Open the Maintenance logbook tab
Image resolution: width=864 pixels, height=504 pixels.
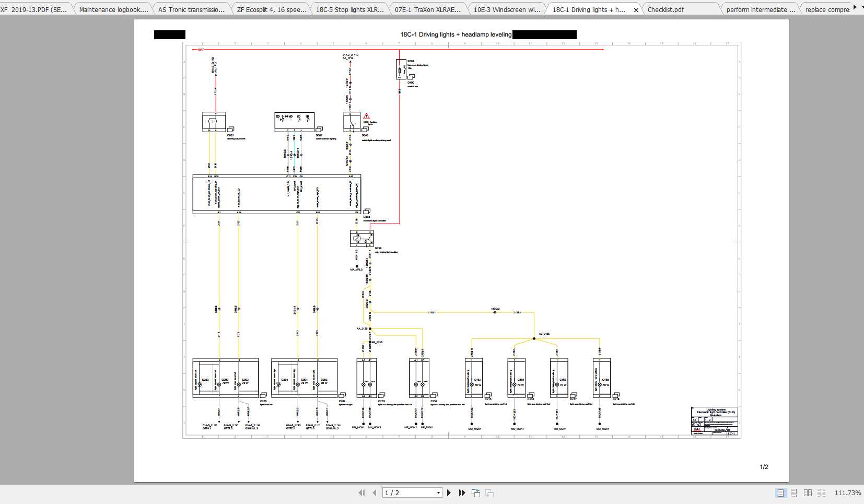click(x=113, y=9)
